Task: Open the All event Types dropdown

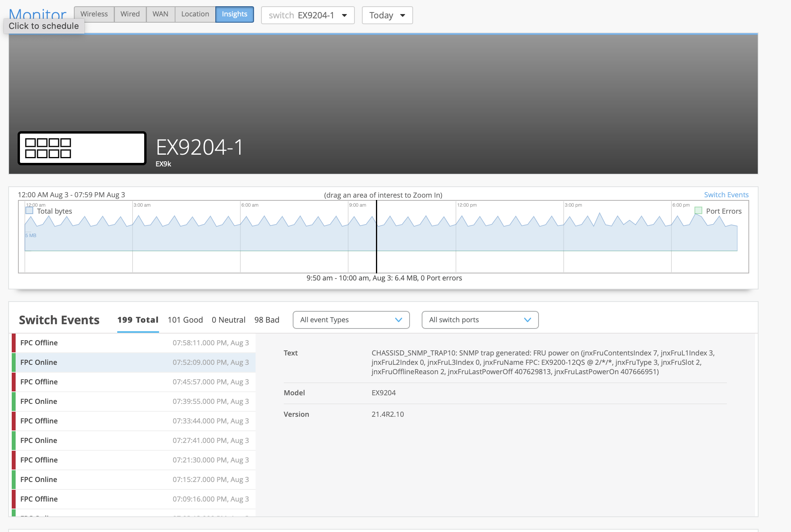Action: [x=351, y=320]
